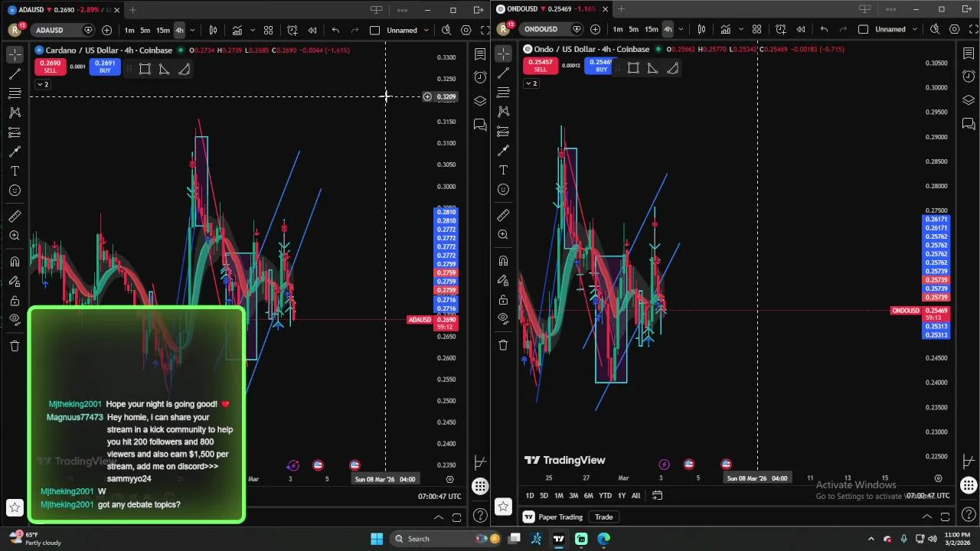Viewport: 980px width, 551px height.
Task: Open go-to-date calendar in ONDOUSD window
Action: pos(657,495)
